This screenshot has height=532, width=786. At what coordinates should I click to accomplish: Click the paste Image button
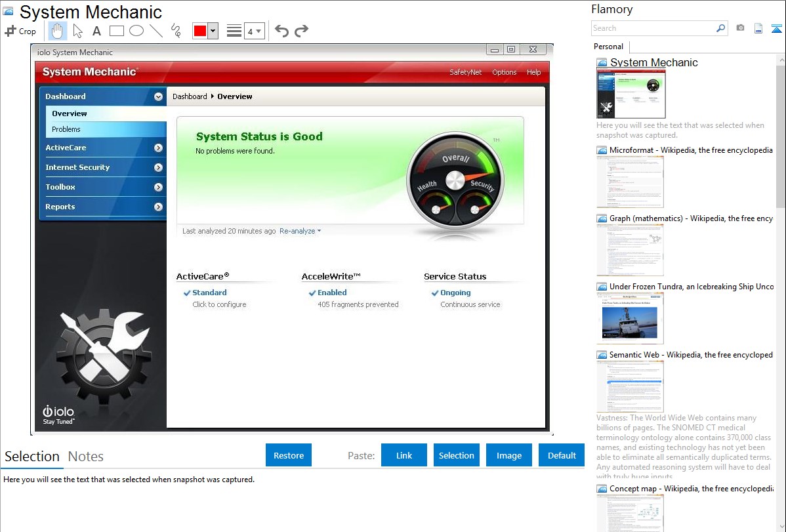pos(508,455)
